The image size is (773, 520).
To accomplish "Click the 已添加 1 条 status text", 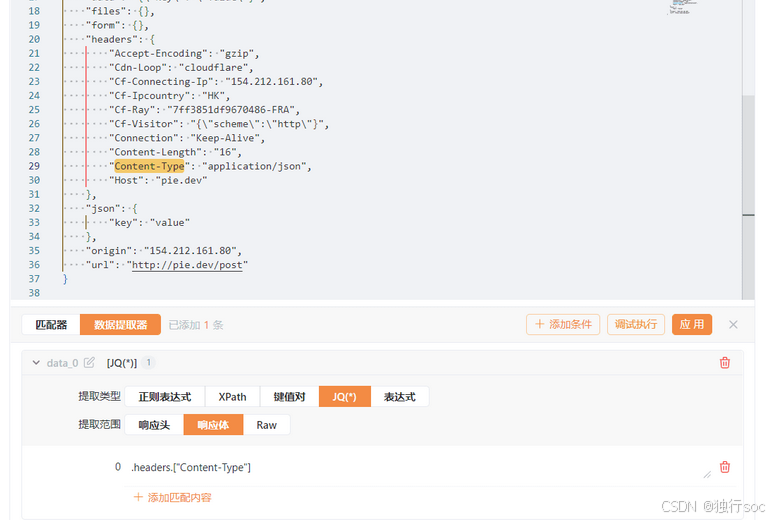I will click(x=196, y=325).
